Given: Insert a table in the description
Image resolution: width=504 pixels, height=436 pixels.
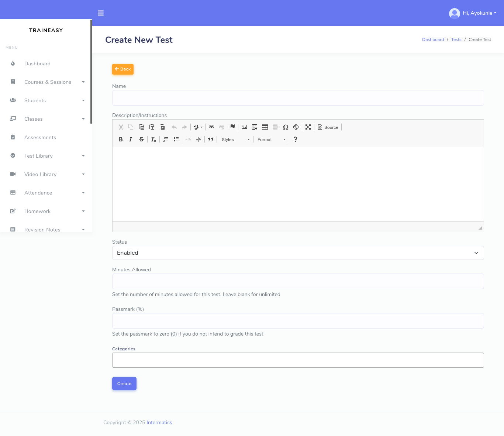Looking at the screenshot, I should [265, 127].
